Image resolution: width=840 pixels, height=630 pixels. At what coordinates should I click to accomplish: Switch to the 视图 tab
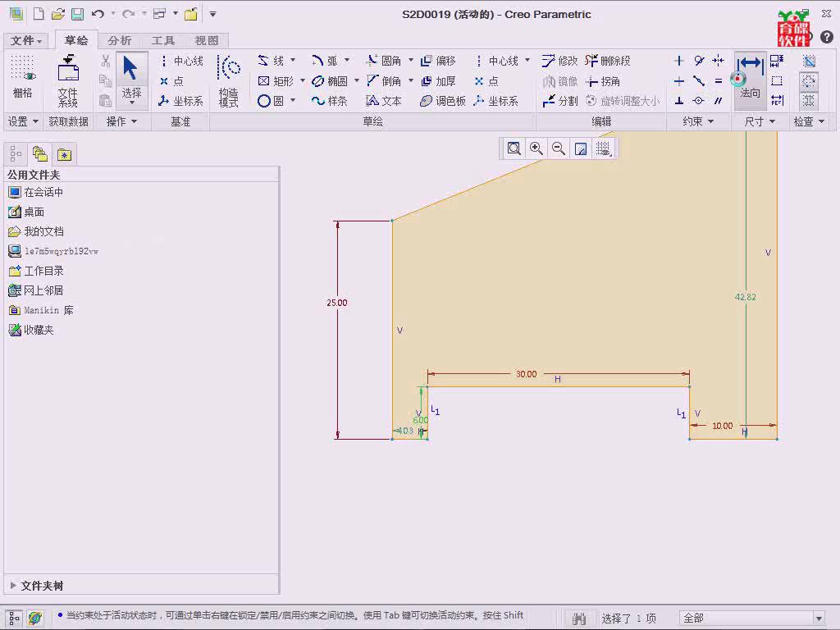click(206, 41)
